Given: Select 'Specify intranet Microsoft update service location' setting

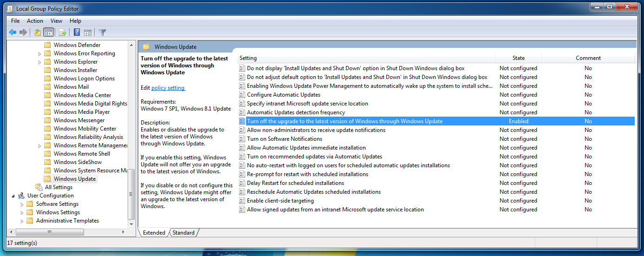Looking at the screenshot, I should (x=307, y=104).
